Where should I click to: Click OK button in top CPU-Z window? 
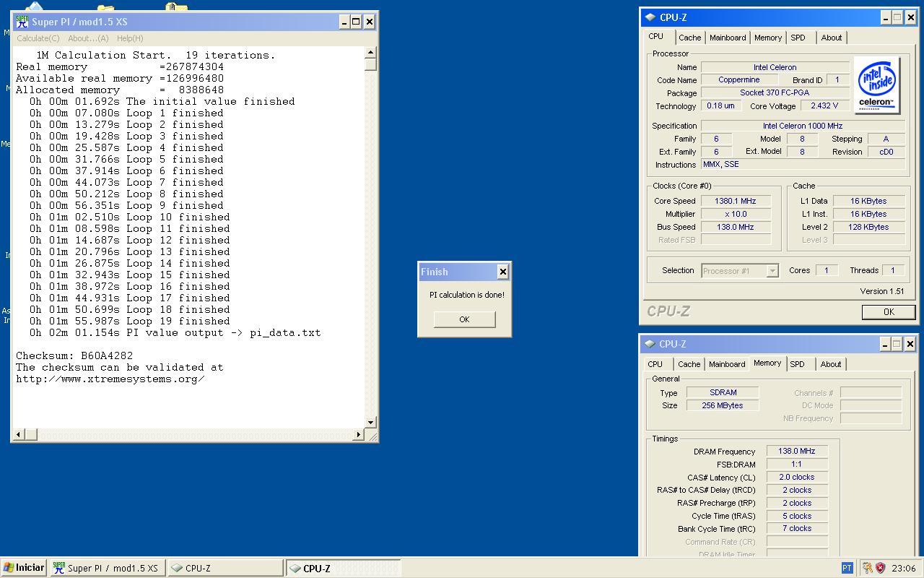pos(889,312)
